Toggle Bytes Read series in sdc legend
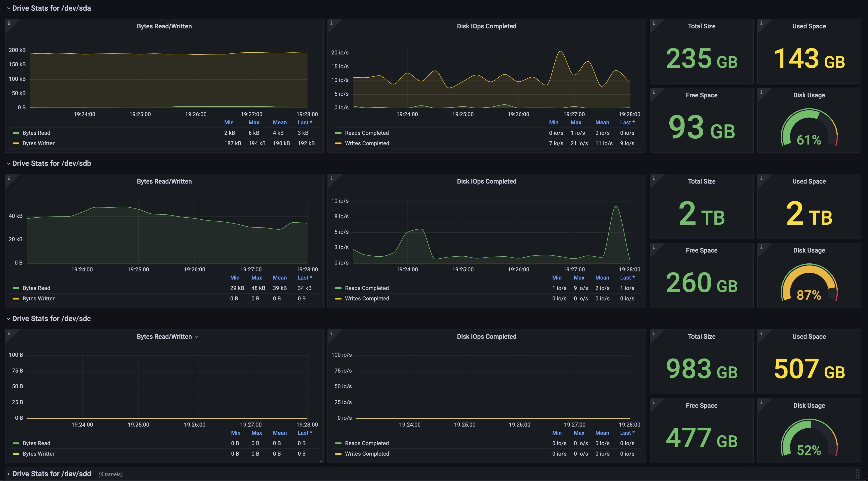The width and height of the screenshot is (868, 481). tap(36, 443)
